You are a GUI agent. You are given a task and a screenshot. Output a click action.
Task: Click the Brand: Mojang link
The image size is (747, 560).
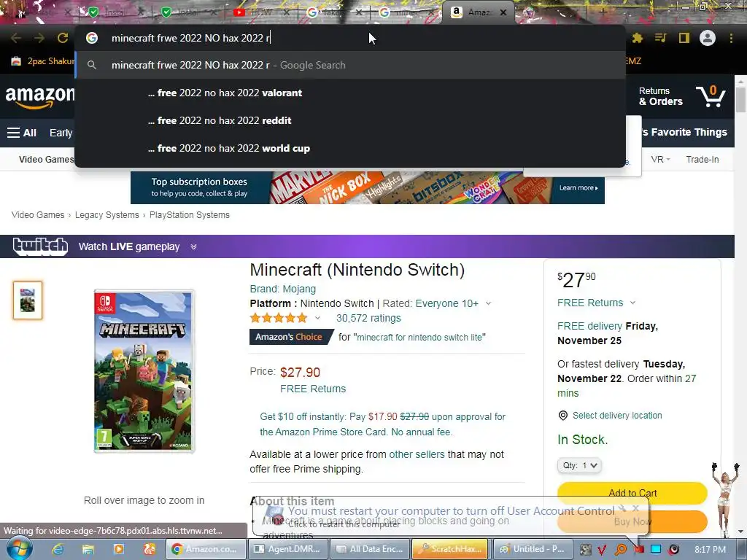pyautogui.click(x=282, y=289)
